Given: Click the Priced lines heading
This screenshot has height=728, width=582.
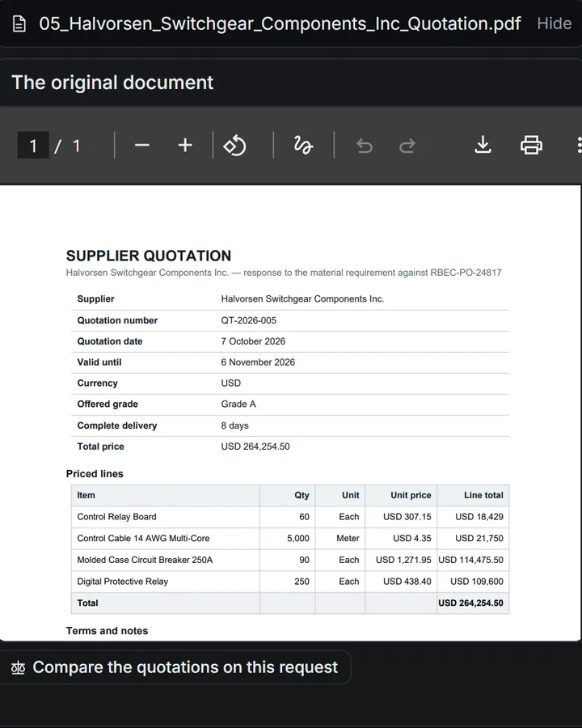Looking at the screenshot, I should 95,473.
